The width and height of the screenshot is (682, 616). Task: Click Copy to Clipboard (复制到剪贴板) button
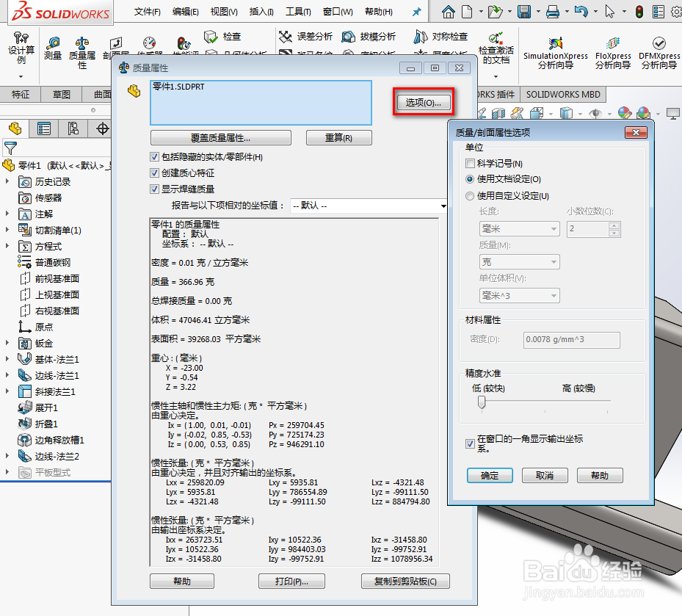point(405,581)
